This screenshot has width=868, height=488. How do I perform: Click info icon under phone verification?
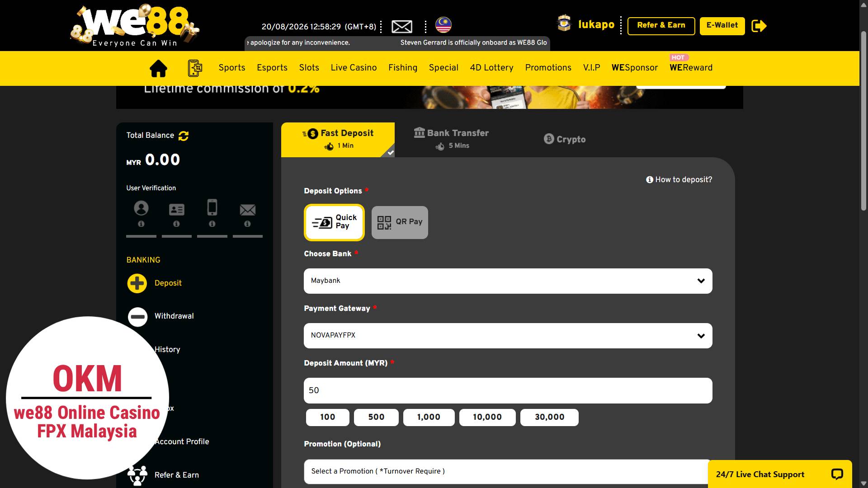point(212,224)
